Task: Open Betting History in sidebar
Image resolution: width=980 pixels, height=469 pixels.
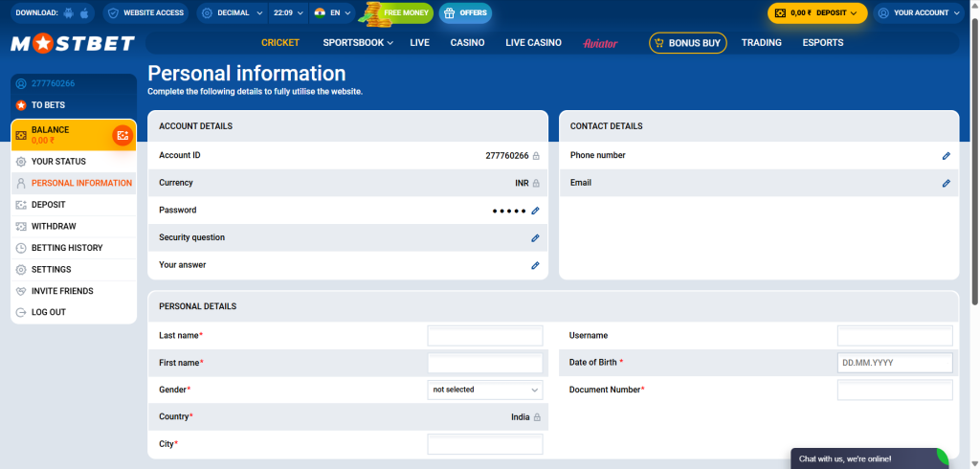Action: [74, 248]
